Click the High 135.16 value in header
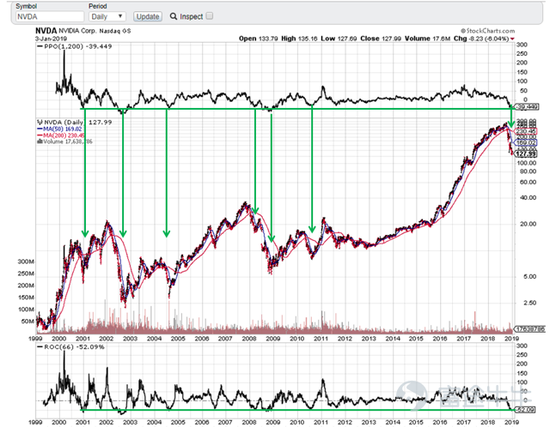Image resolution: width=550 pixels, height=427 pixels. click(x=299, y=39)
